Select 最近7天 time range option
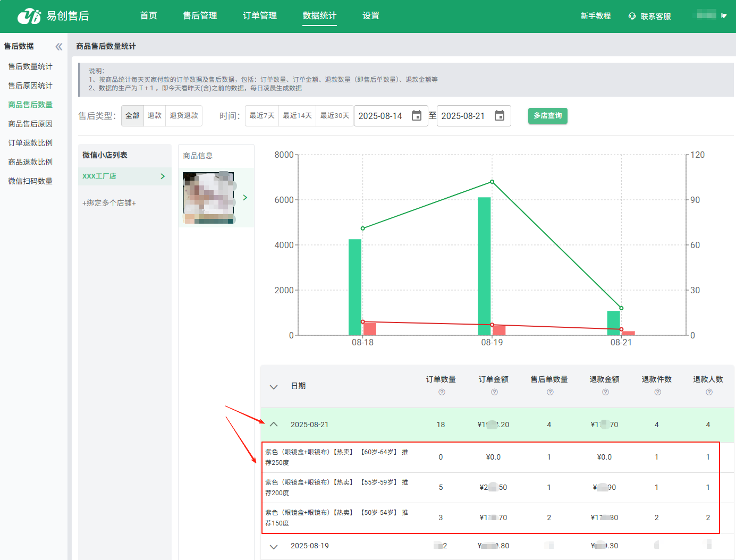 click(x=262, y=116)
